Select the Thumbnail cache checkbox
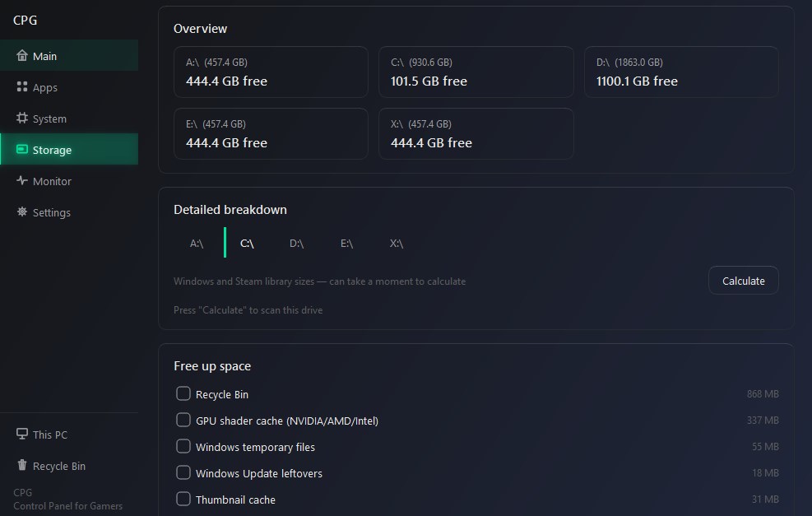Viewport: 812px width, 516px height. coord(183,499)
